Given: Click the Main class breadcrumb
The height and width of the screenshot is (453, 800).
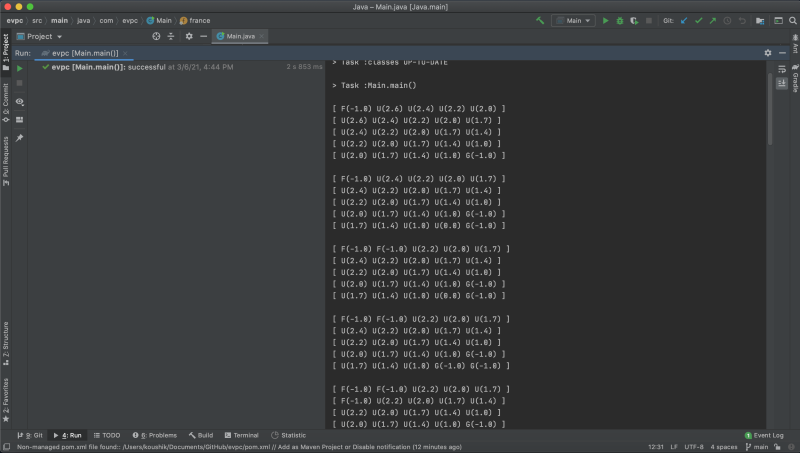Looking at the screenshot, I should 159,20.
